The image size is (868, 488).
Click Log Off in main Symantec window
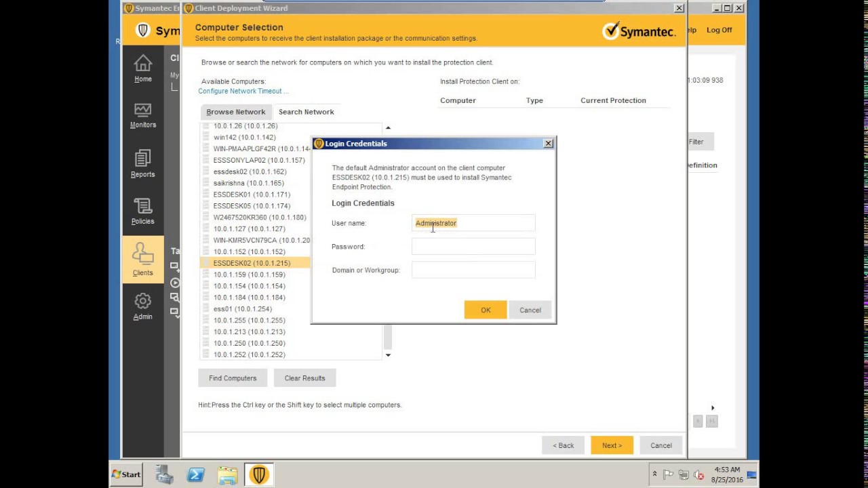[x=719, y=30]
